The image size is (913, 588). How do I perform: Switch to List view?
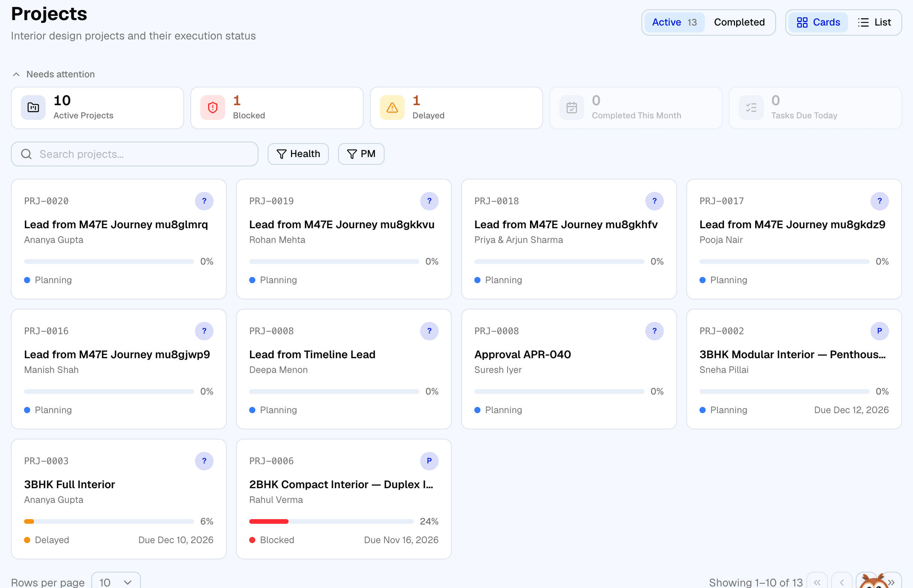874,22
